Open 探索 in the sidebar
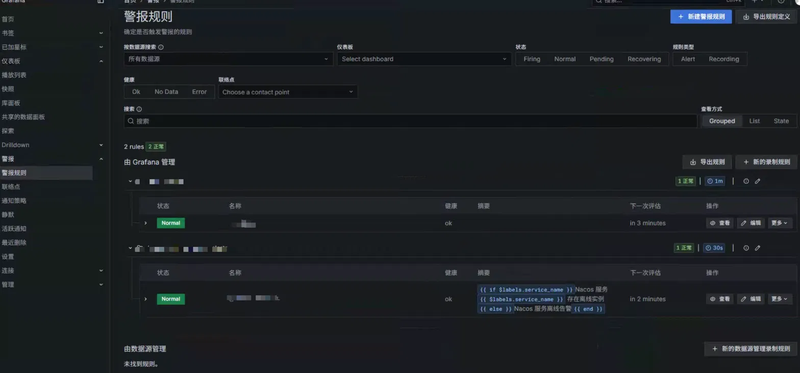Viewport: 800px width, 373px height. pos(8,131)
